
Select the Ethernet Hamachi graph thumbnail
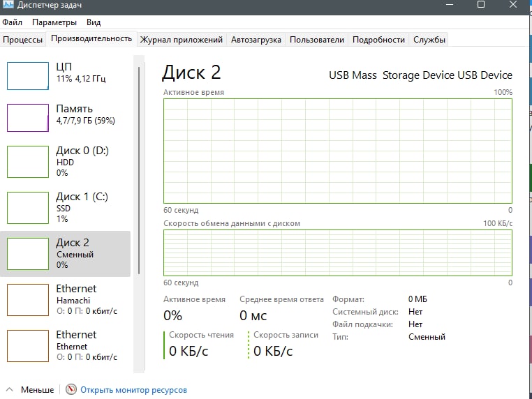coord(28,300)
